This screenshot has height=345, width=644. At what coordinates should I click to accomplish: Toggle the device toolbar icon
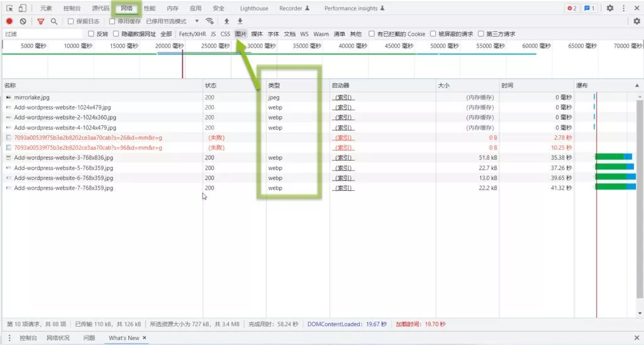click(23, 8)
